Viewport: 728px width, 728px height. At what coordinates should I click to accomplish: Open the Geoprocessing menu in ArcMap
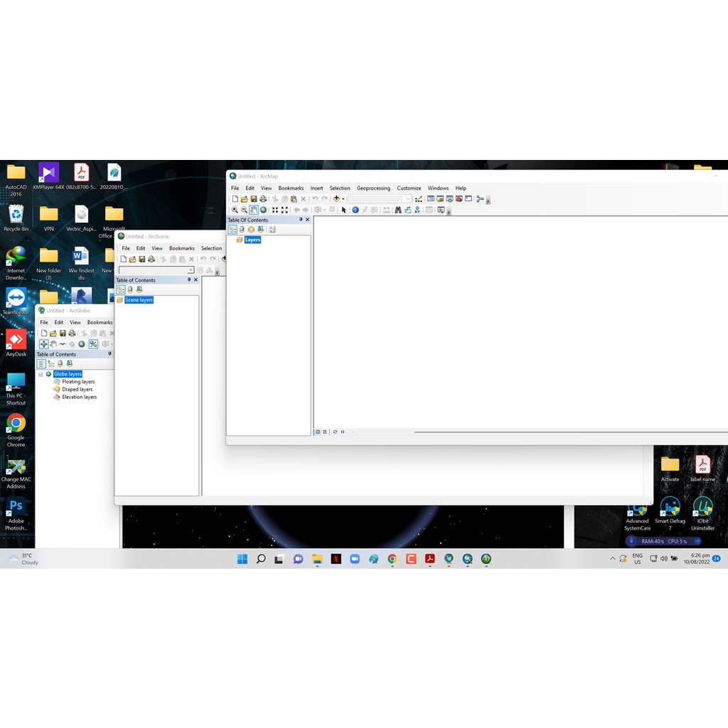(373, 188)
